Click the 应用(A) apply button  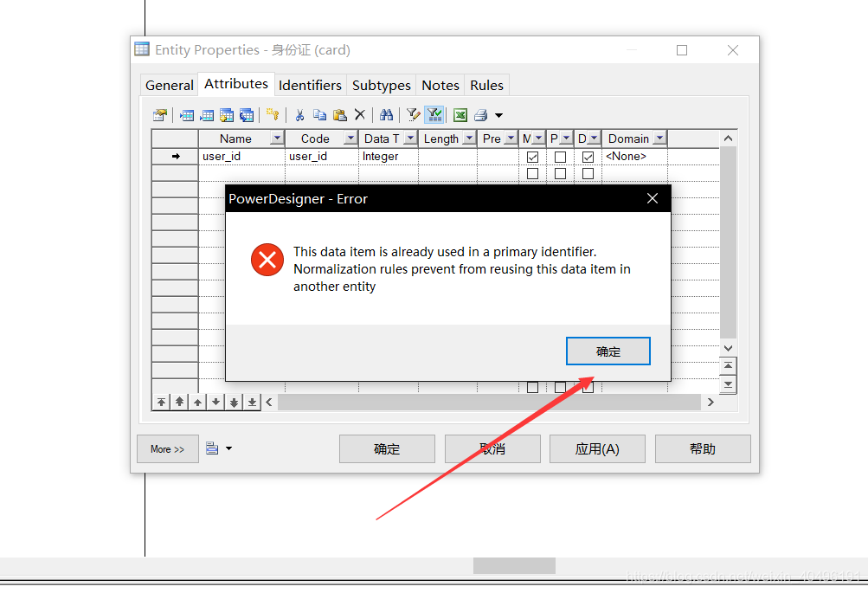tap(597, 448)
